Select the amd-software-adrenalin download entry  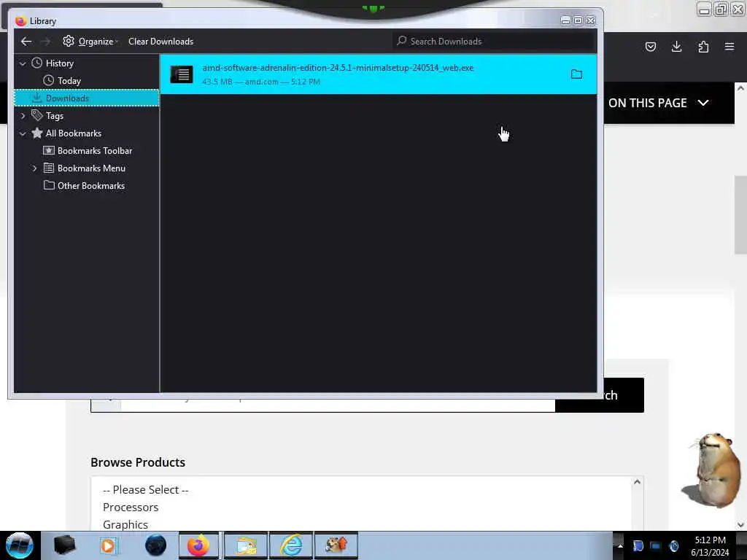(x=379, y=74)
